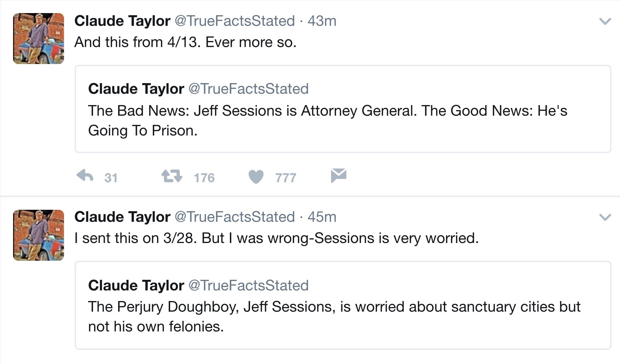Screen dimensions: 620x364
Task: Click the "And this from 4/13" tweet text
Action: tap(185, 42)
